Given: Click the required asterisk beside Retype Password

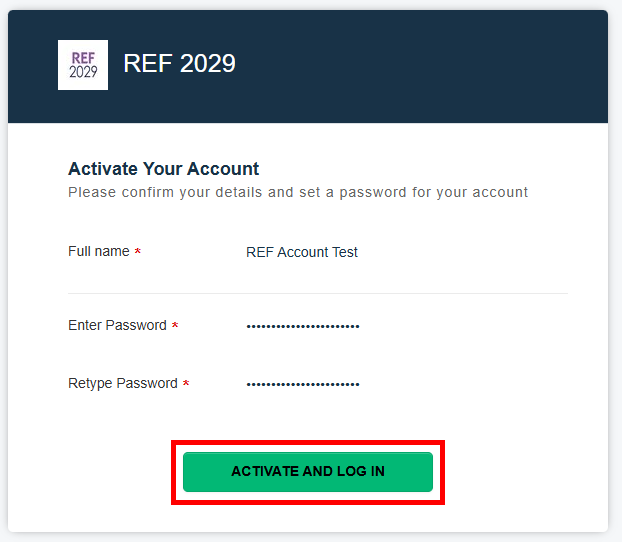Looking at the screenshot, I should [x=186, y=385].
